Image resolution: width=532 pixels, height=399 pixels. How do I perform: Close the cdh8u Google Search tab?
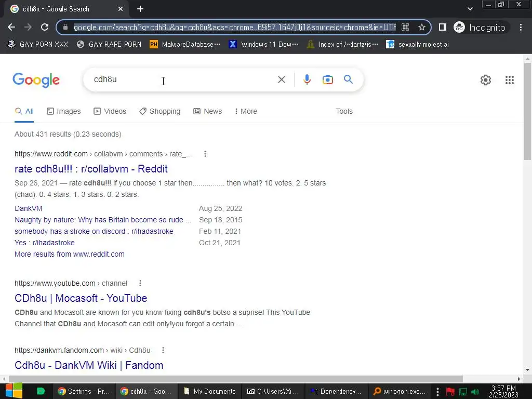point(121,9)
